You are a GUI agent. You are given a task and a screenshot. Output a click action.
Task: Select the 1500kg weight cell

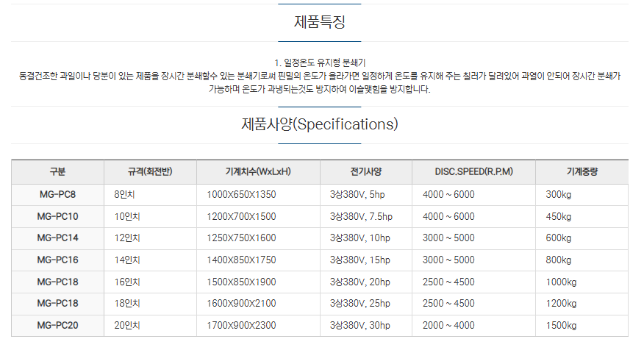(x=582, y=326)
